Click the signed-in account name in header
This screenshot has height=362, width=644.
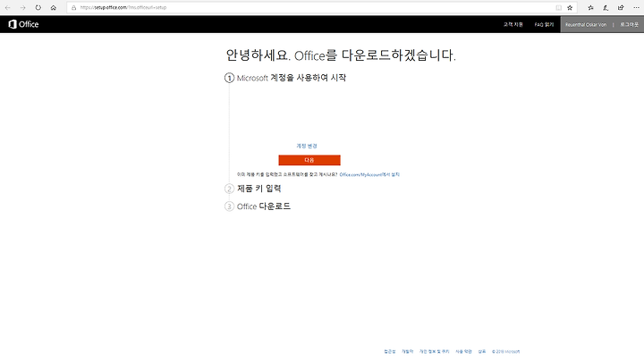point(586,25)
